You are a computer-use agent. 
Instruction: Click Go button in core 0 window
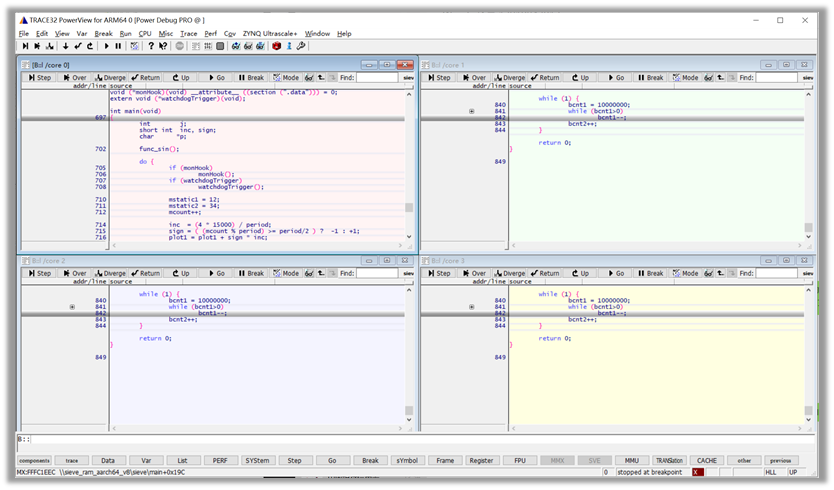[216, 78]
